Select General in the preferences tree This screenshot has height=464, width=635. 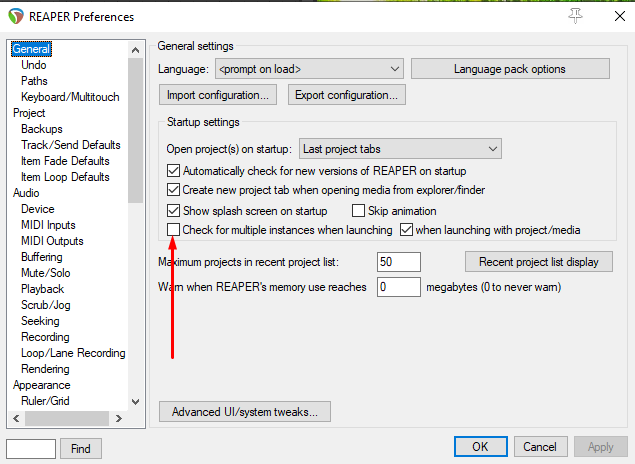click(x=31, y=49)
